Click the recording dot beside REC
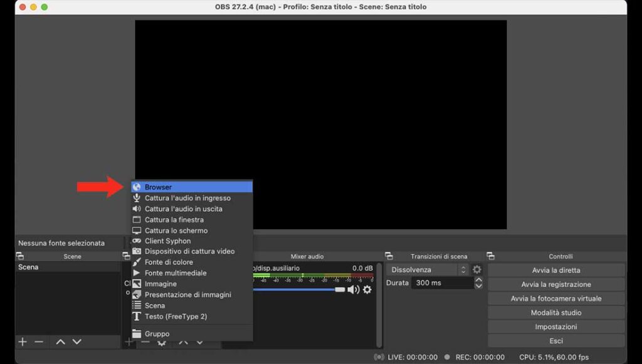Screen dimensions: 642x364 coord(447,357)
